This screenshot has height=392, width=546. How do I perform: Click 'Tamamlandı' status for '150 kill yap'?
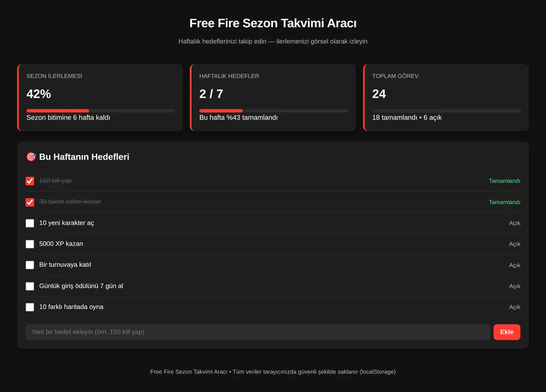click(505, 181)
